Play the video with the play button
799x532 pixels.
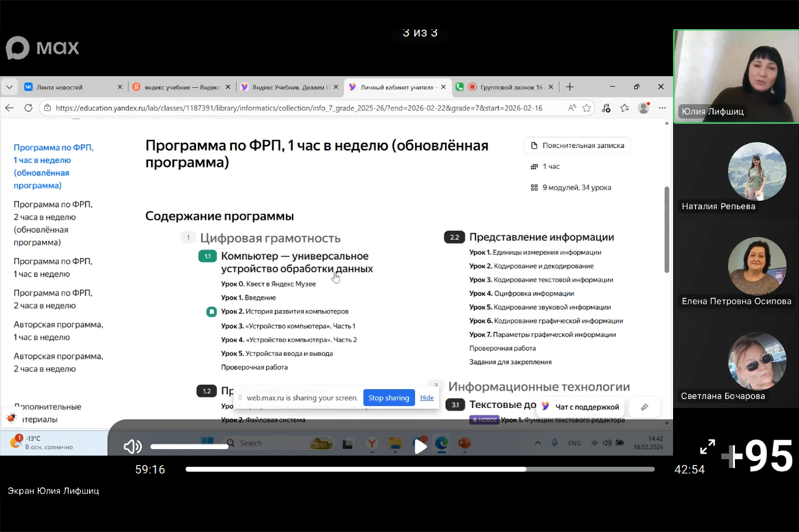[420, 447]
